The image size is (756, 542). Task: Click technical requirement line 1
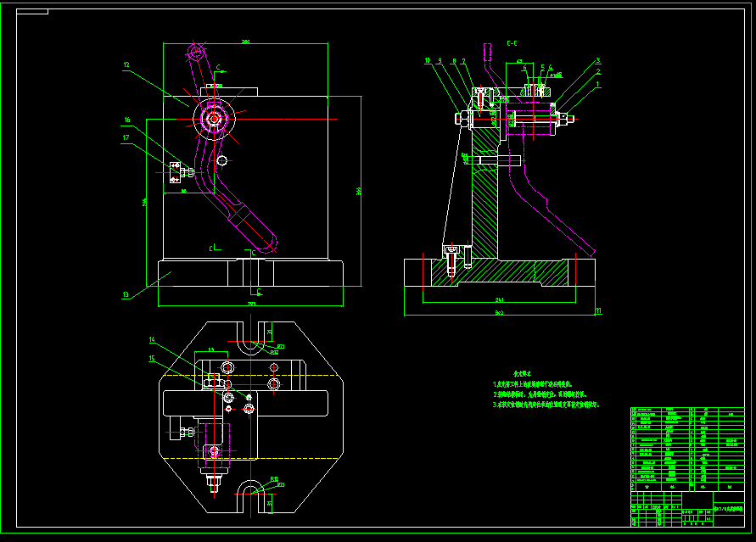click(532, 384)
